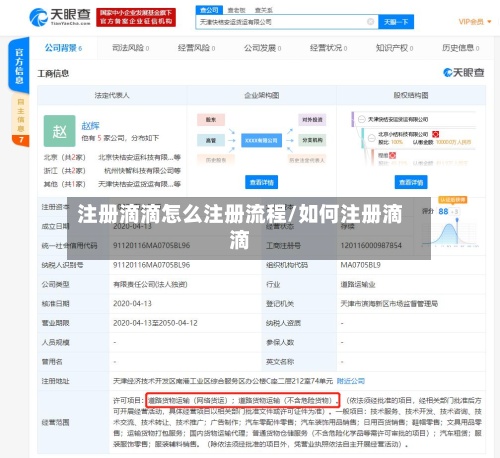The width and height of the screenshot is (500, 458).
Task: Switch to 自主信息 side tab
Action: pyautogui.click(x=21, y=115)
